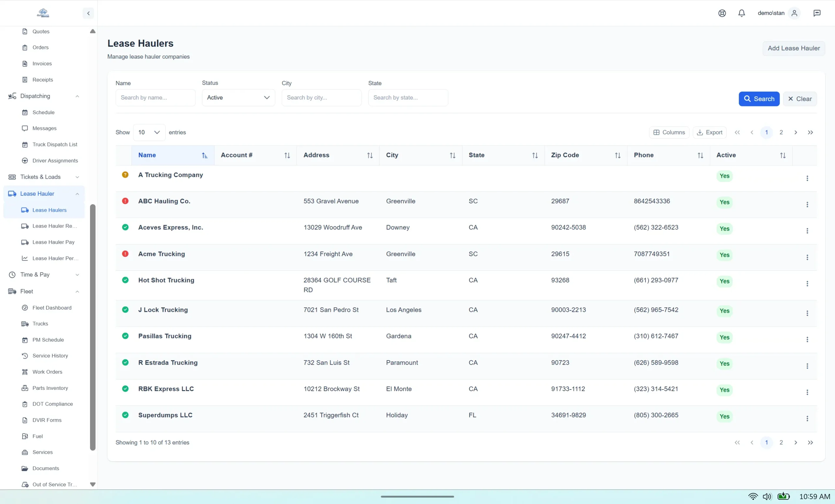Open the chat message icon top right

817,13
